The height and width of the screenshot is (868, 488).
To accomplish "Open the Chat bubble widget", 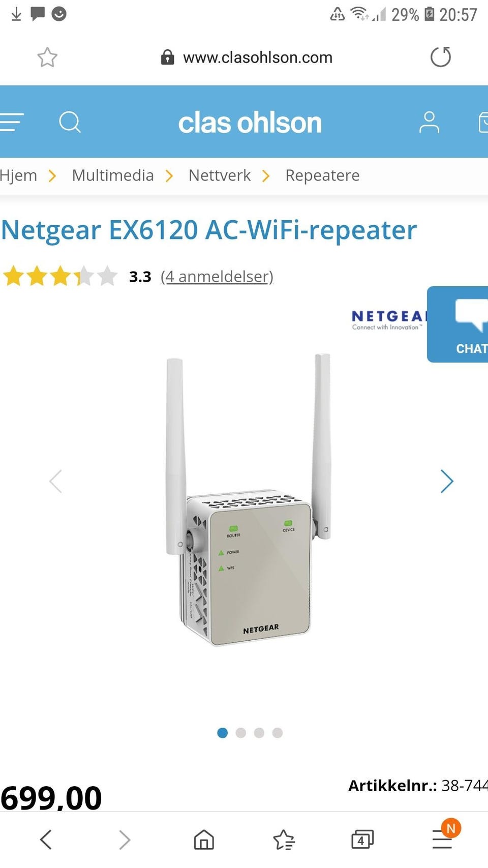I will pos(457,324).
